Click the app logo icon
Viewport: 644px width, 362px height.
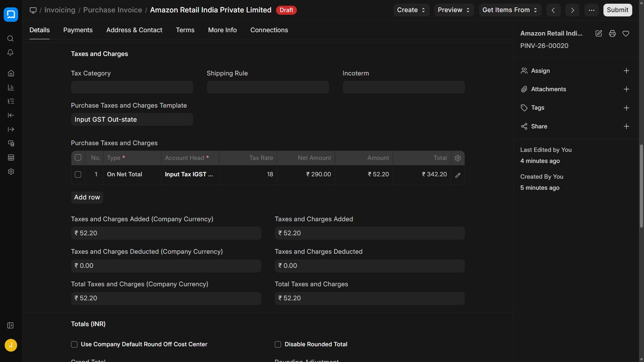[11, 14]
